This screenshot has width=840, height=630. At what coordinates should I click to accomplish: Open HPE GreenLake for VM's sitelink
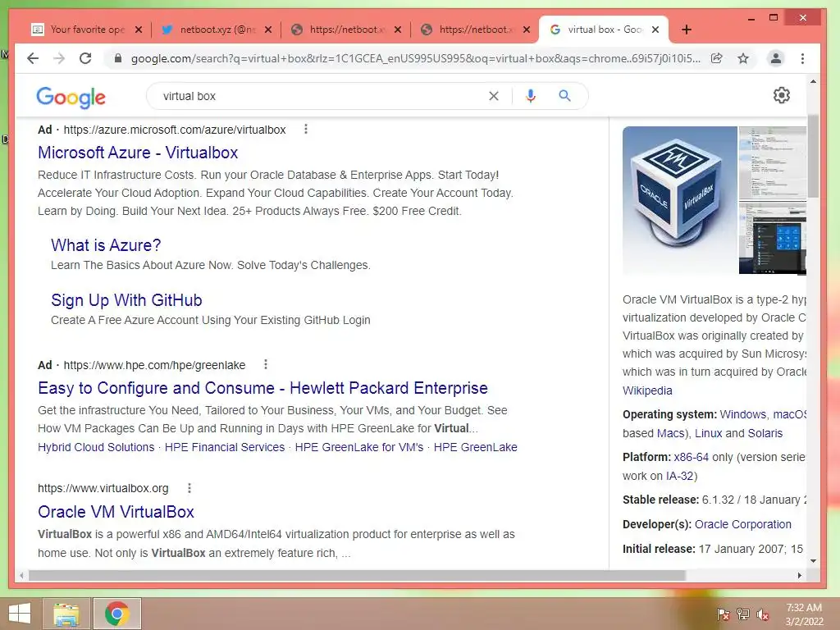359,447
